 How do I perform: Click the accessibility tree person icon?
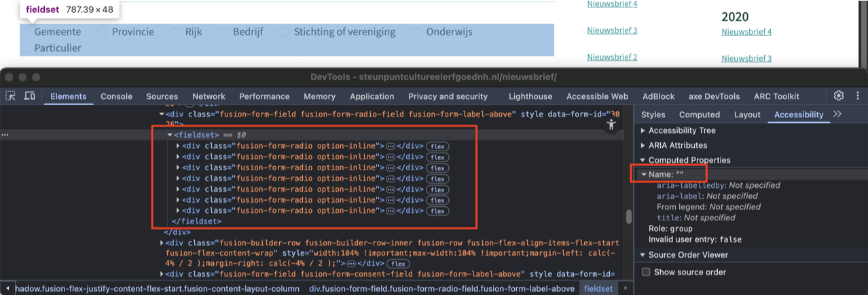coord(612,124)
